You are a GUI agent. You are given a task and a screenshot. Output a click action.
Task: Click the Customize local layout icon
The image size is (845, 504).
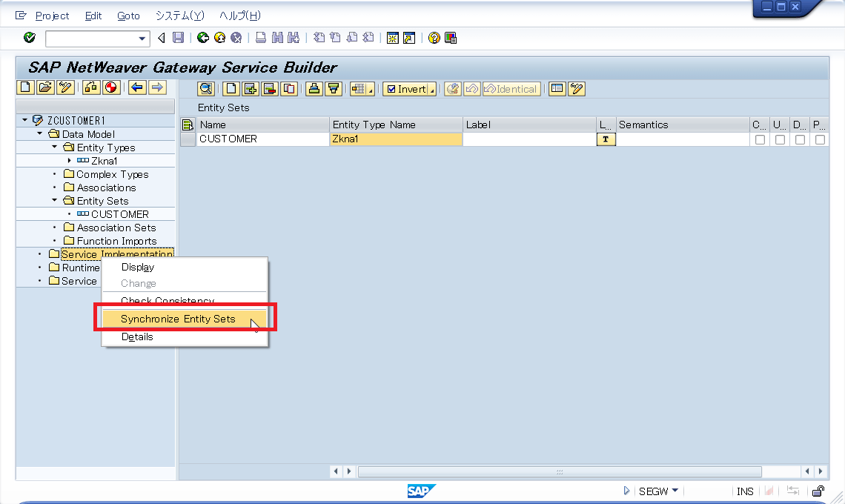[x=451, y=38]
